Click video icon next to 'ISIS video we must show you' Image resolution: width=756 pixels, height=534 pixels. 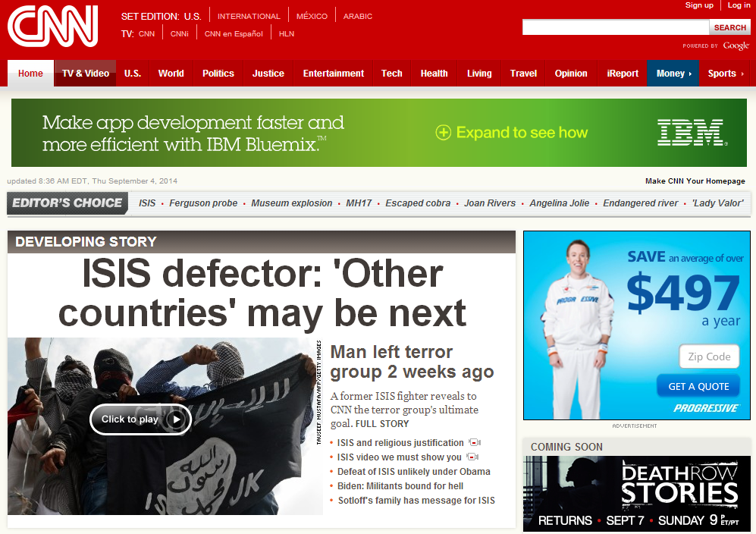point(472,457)
